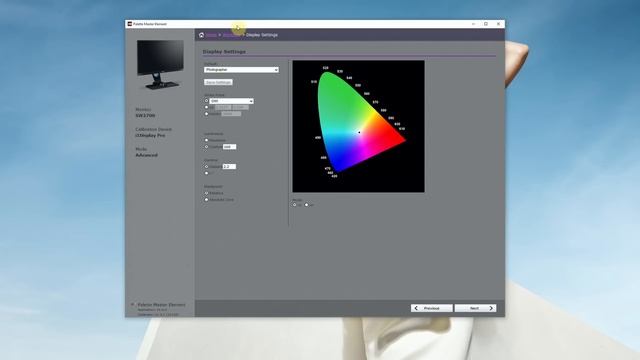Expand the Palette Master Element info triangle
The image size is (640, 360).
click(x=132, y=304)
